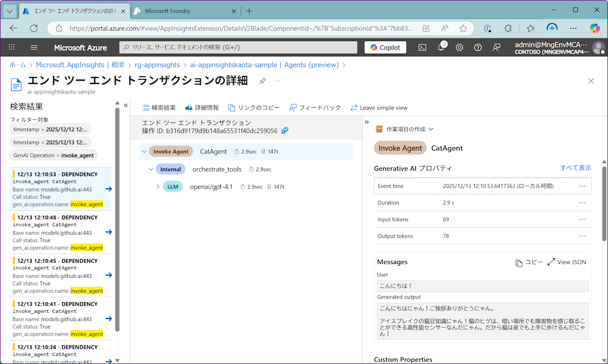The image size is (608, 364).
Task: Open Event time row ellipsis menu
Action: [582, 186]
